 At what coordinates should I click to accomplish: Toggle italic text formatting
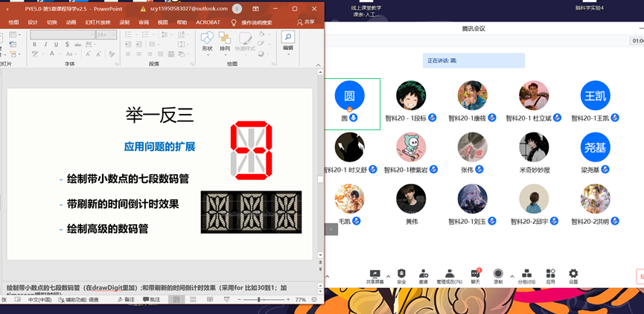[45, 45]
